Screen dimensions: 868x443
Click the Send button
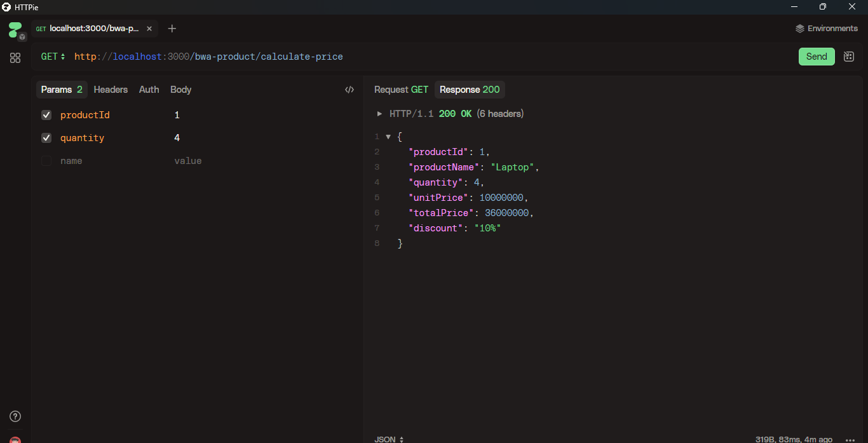pos(817,56)
